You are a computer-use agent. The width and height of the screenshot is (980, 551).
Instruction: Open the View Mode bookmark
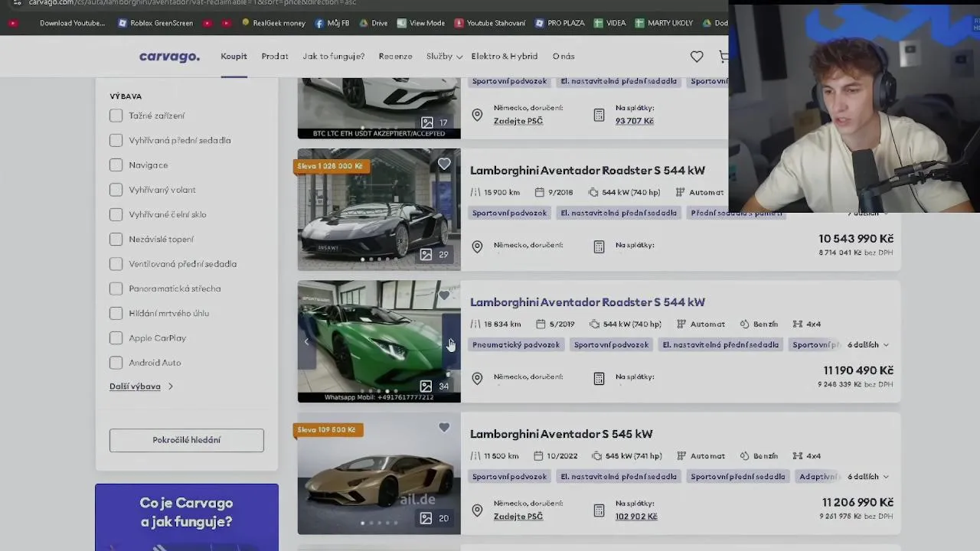click(421, 23)
